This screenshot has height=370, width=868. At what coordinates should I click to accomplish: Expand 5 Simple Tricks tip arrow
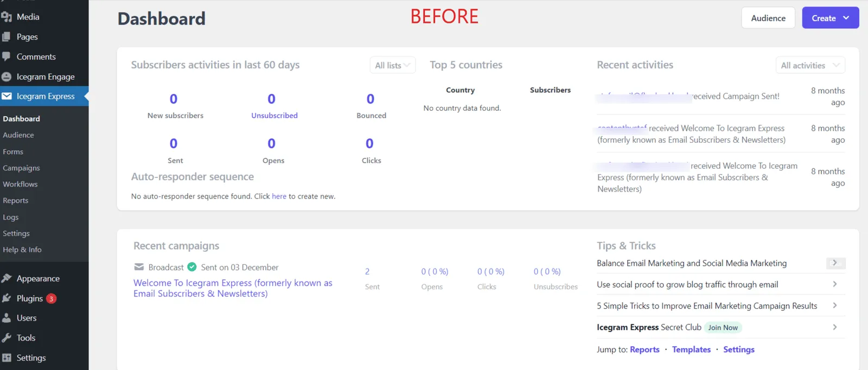[835, 305]
